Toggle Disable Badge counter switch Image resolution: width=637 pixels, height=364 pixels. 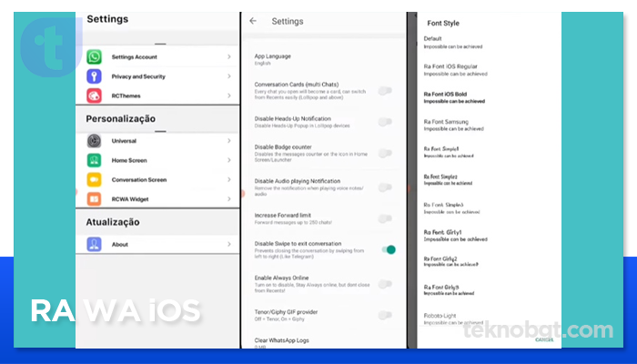pyautogui.click(x=385, y=153)
